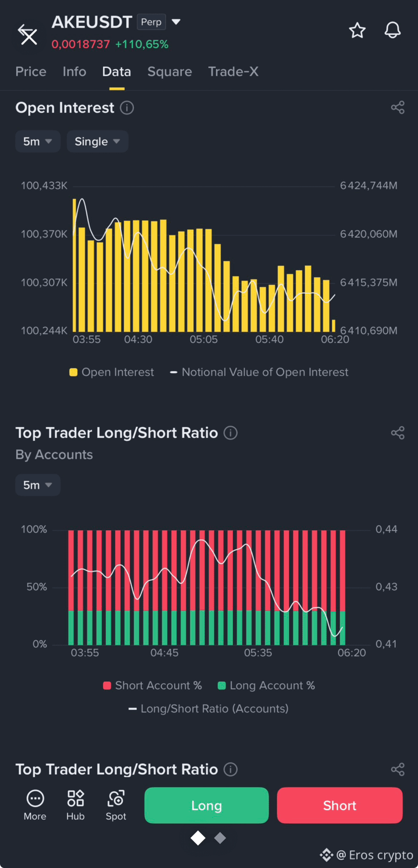Tap the red Short button
The width and height of the screenshot is (418, 868).
pyautogui.click(x=340, y=805)
